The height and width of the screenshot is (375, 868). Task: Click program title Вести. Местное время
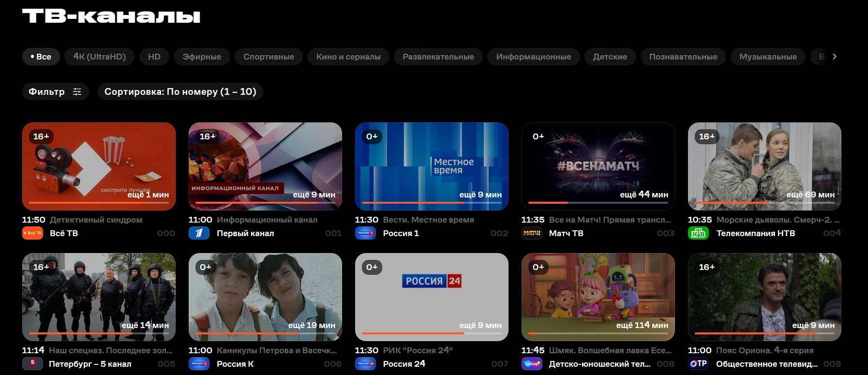(429, 220)
